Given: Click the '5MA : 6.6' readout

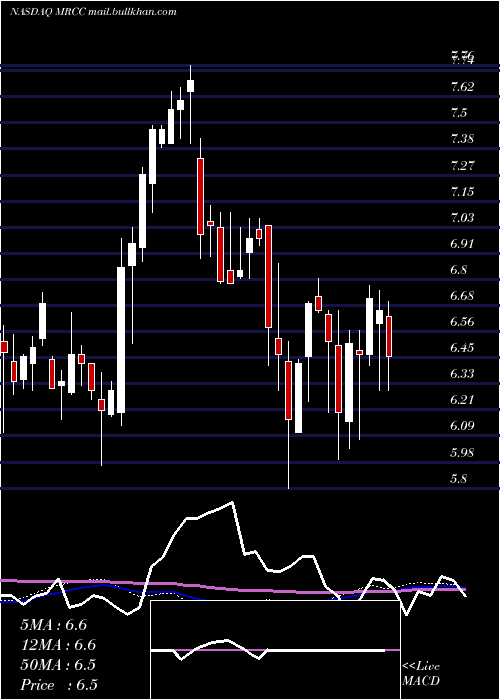Looking at the screenshot, I should point(53,625).
